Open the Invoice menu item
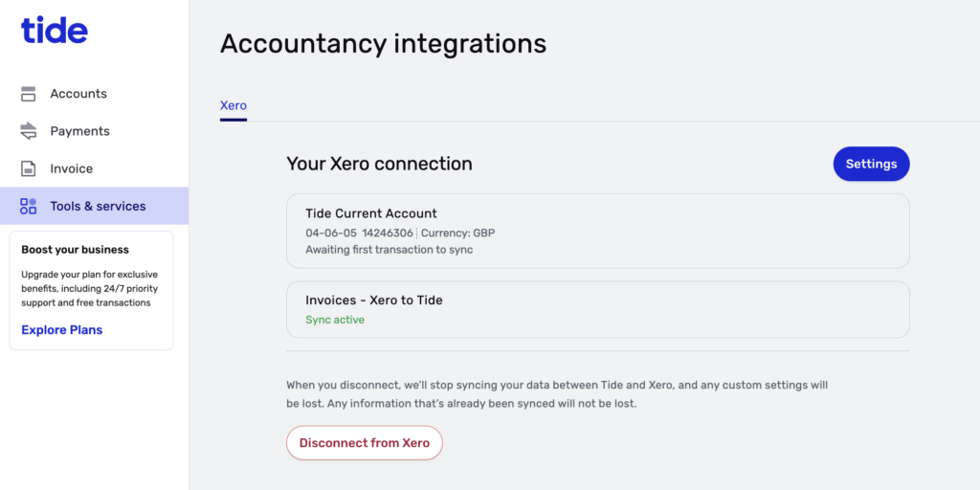Screen dimensions: 980x490 94,168
